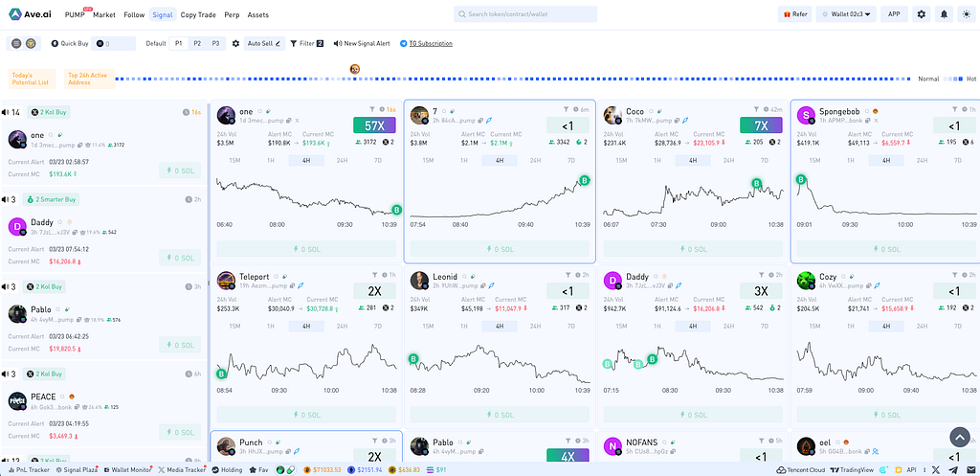Click the filter funnel on the Teleport card
This screenshot has width=980, height=476.
click(x=374, y=275)
